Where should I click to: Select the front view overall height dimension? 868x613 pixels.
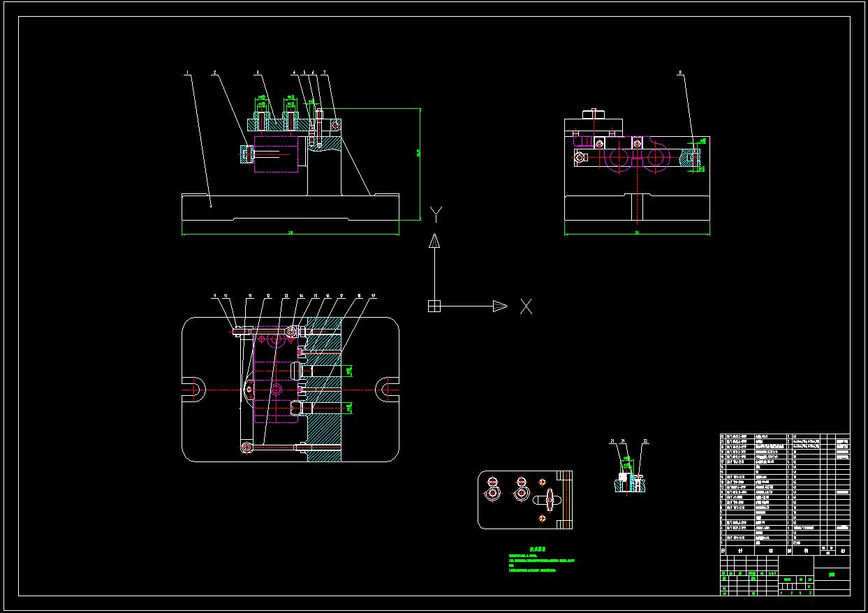click(421, 164)
